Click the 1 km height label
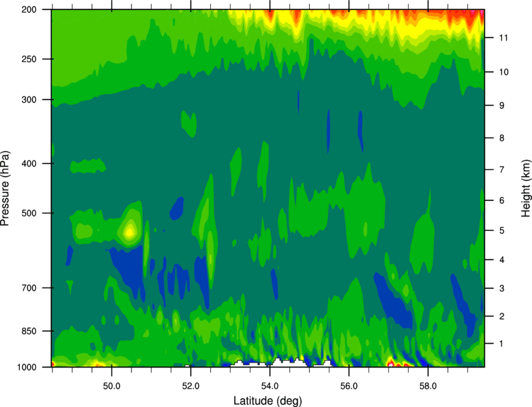Viewport: 532px width, 407px height. tap(501, 344)
